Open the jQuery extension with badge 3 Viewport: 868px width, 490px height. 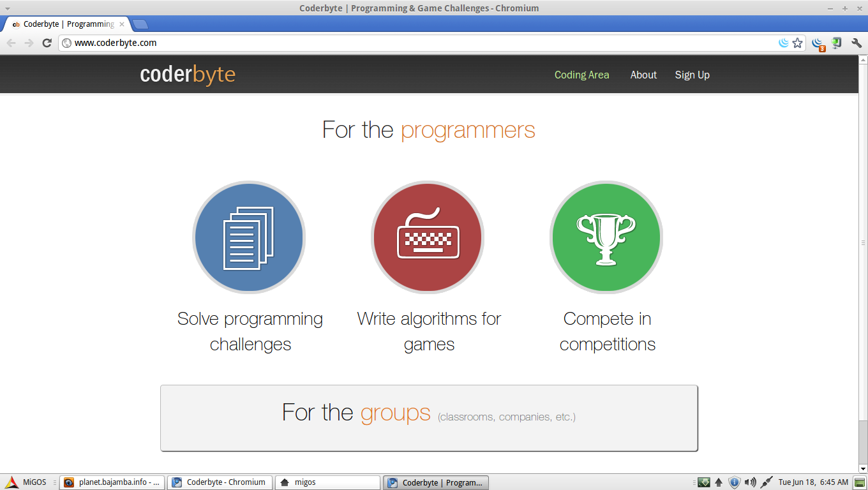(x=818, y=43)
